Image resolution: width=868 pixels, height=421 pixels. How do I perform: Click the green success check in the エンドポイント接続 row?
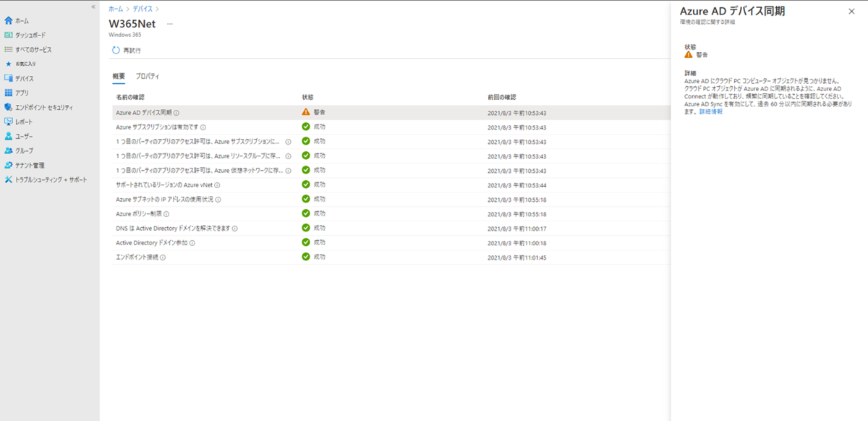click(306, 257)
